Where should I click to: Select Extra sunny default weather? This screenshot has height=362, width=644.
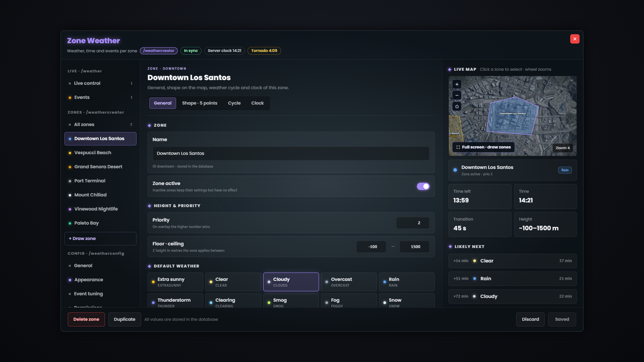[175, 282]
